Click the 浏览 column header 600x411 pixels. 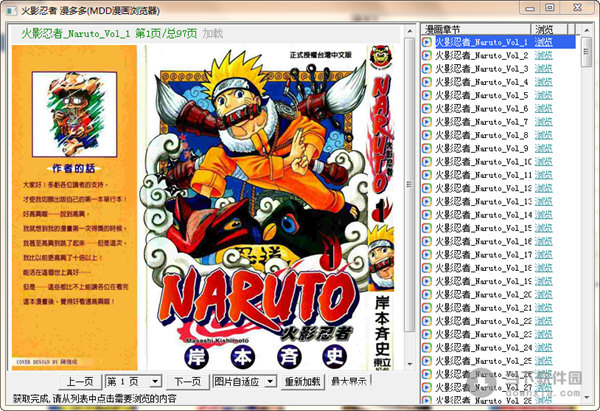[x=549, y=29]
